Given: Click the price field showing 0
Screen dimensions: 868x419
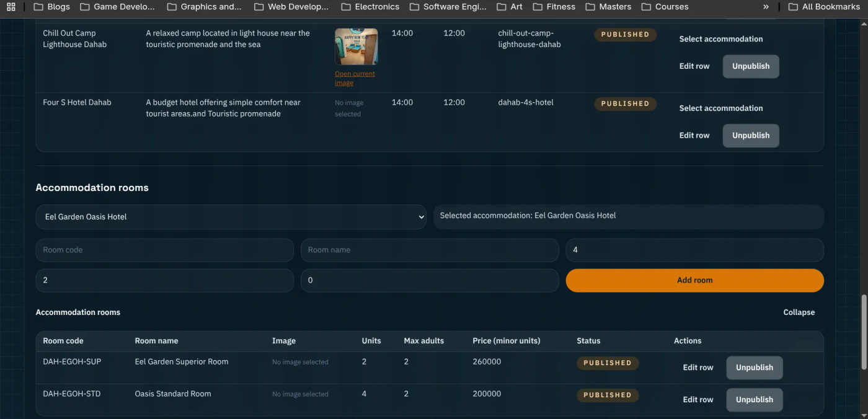Looking at the screenshot, I should (x=430, y=281).
